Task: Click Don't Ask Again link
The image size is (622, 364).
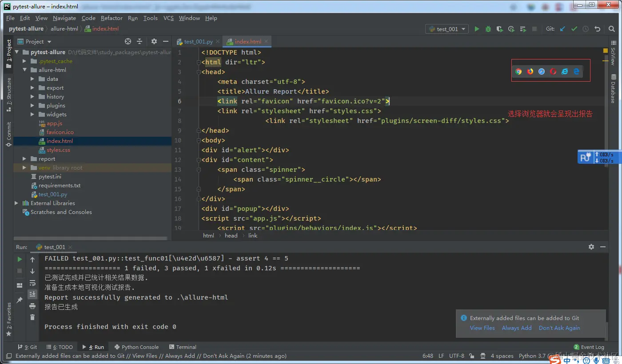Action: tap(559, 328)
